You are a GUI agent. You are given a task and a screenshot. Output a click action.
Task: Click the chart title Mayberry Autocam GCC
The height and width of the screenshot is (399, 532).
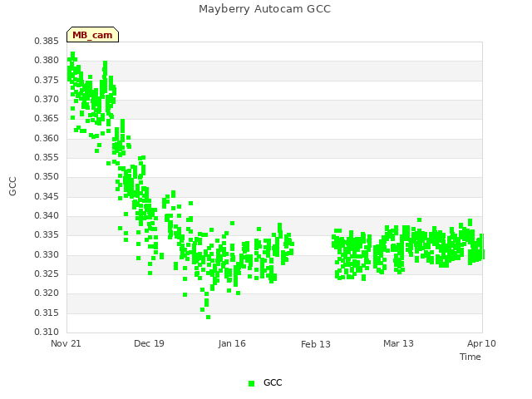click(x=264, y=9)
